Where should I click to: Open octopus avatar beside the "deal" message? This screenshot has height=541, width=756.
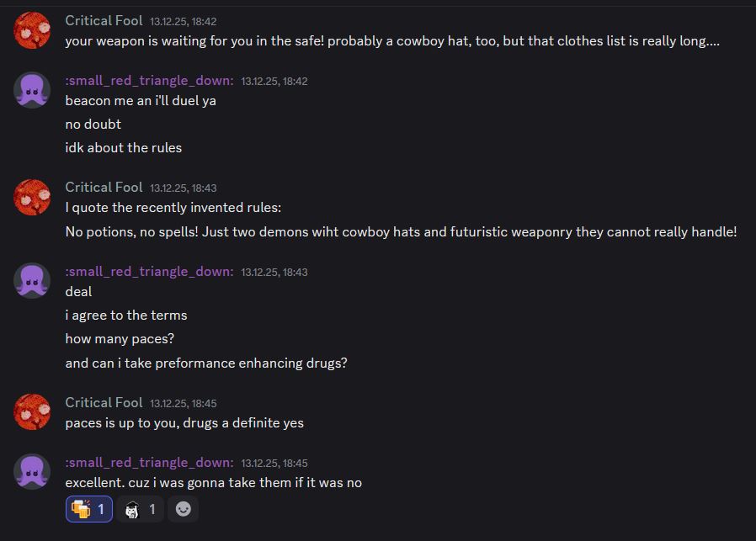(x=32, y=281)
